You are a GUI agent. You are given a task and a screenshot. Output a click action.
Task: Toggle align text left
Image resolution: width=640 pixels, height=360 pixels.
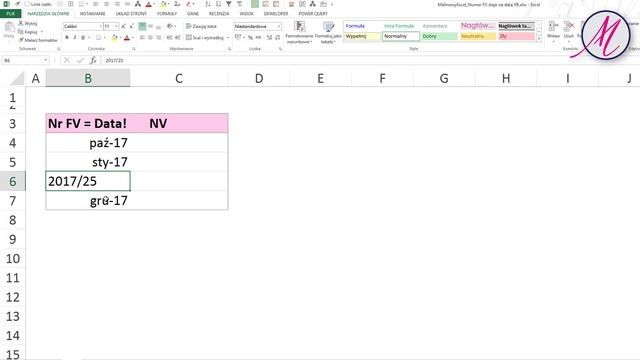[x=142, y=38]
